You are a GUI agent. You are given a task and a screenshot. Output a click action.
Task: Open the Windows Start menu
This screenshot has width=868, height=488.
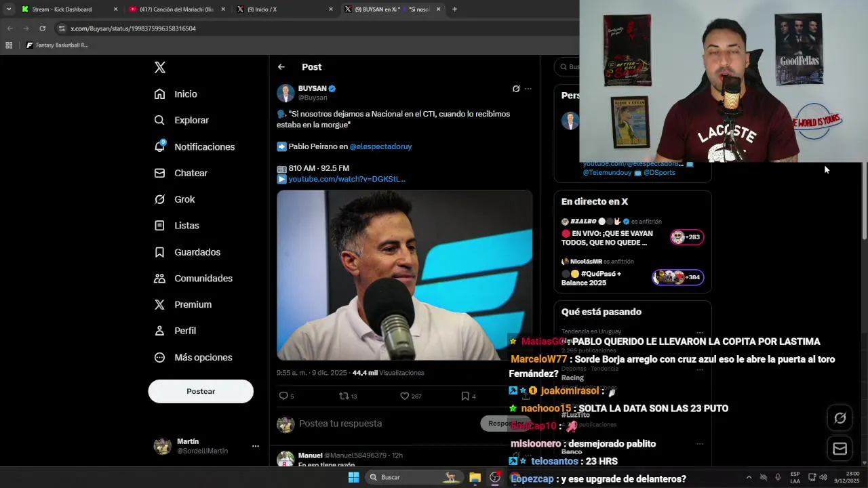click(353, 477)
